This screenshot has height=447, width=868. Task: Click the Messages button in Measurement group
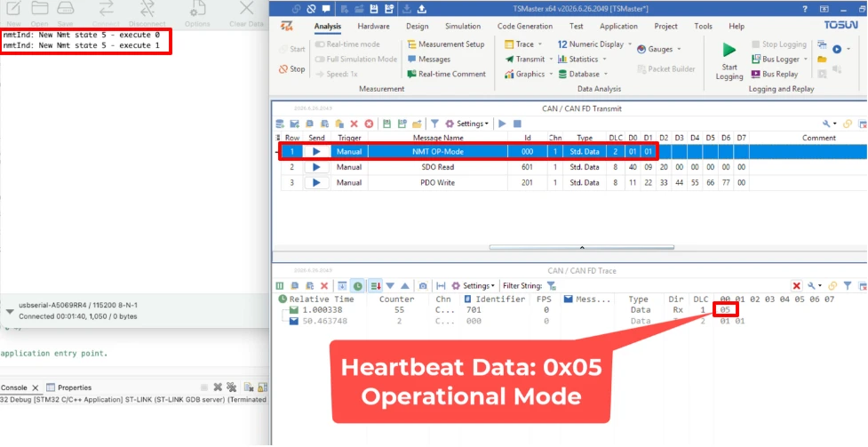click(x=429, y=60)
